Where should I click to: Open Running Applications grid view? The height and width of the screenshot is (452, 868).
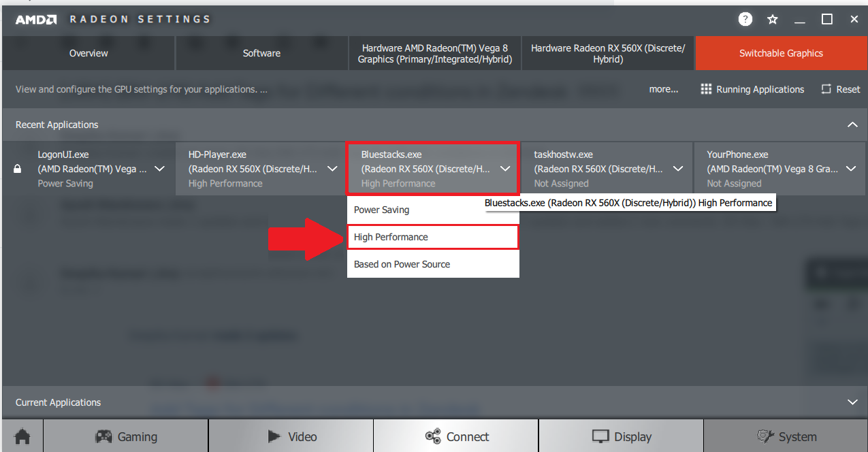point(752,89)
